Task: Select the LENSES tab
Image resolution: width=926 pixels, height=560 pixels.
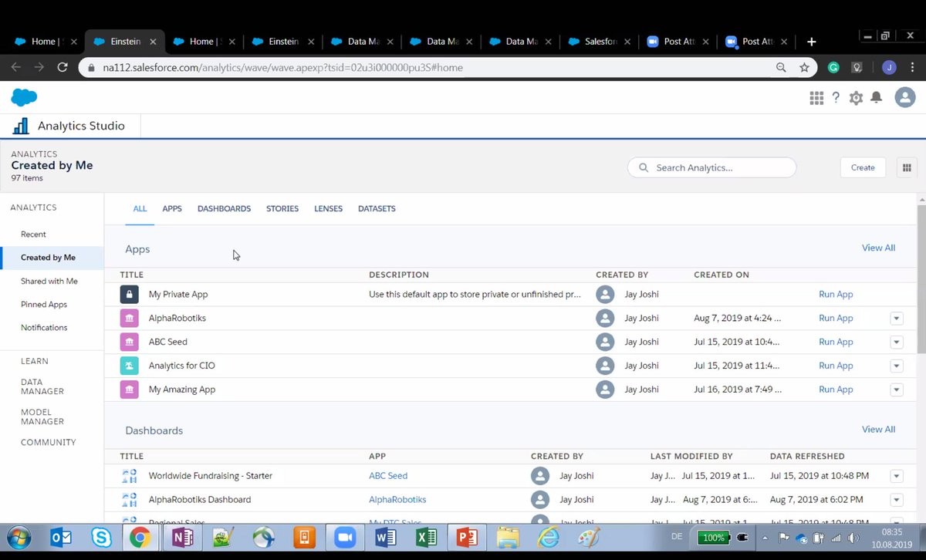Action: pos(328,209)
